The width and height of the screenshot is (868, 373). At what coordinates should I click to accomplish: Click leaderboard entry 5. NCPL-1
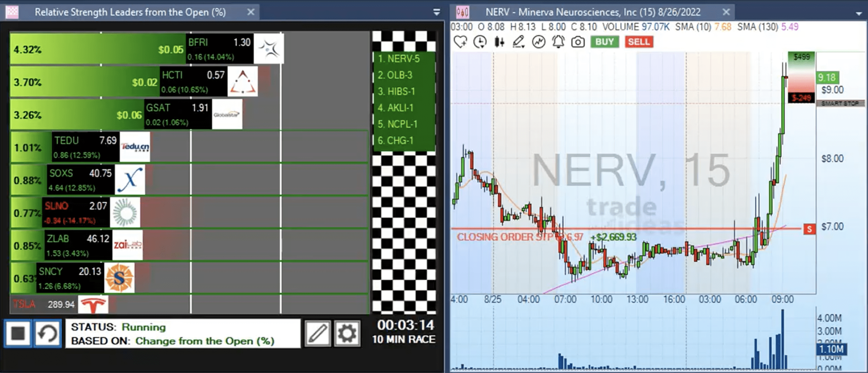[x=397, y=124]
